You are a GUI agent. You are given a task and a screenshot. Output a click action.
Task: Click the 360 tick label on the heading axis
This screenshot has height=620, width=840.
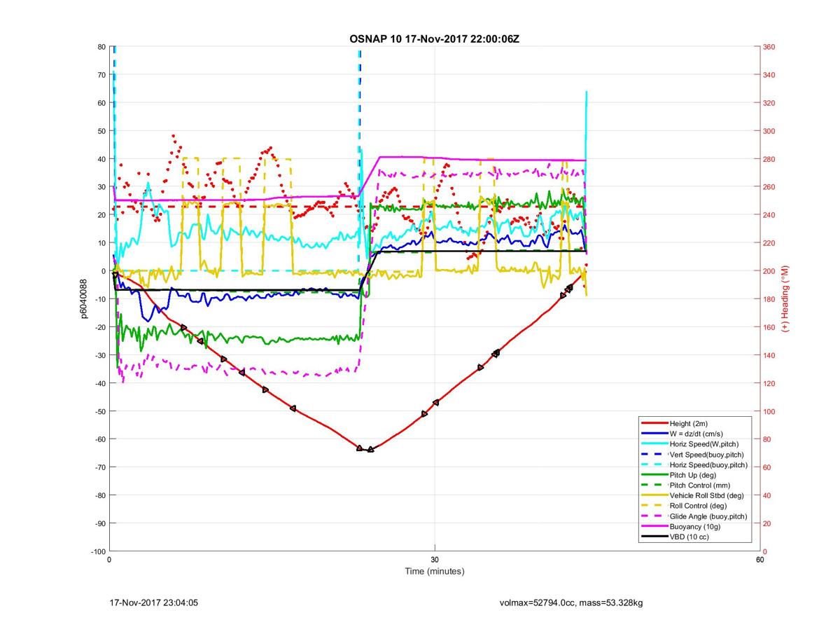pyautogui.click(x=770, y=47)
